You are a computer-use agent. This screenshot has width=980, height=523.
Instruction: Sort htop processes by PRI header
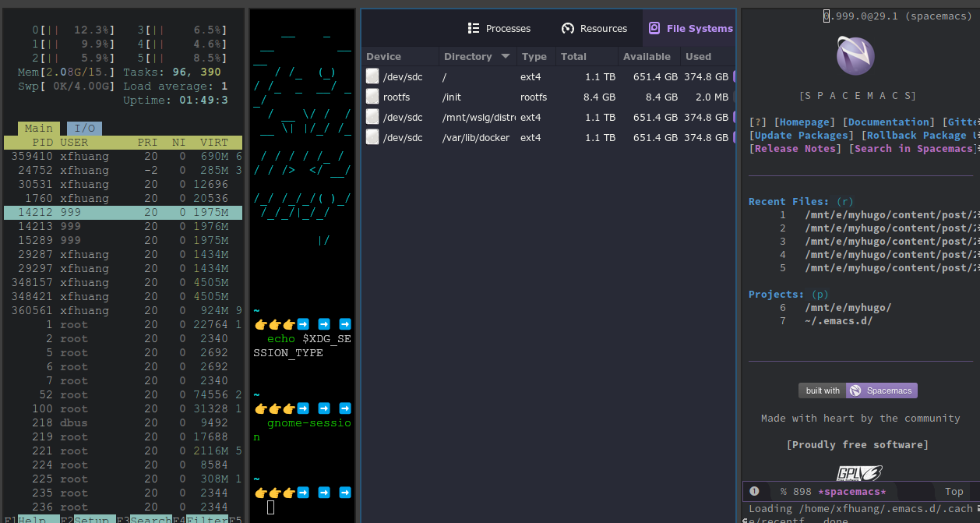147,143
